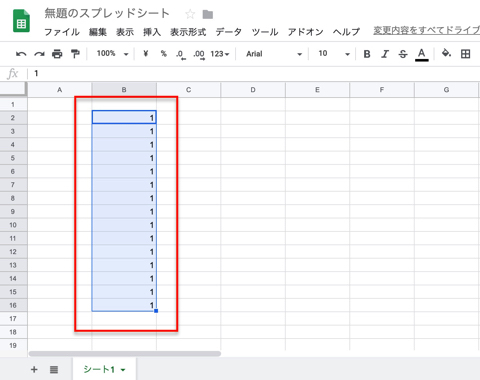Open the font size 10 dropdown
Viewport: 480px width, 380px height.
[334, 54]
